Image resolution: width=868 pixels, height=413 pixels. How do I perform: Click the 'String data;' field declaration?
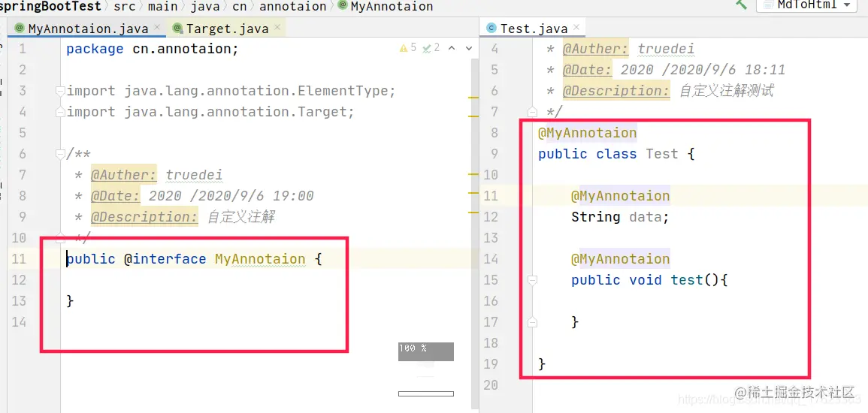tap(620, 217)
